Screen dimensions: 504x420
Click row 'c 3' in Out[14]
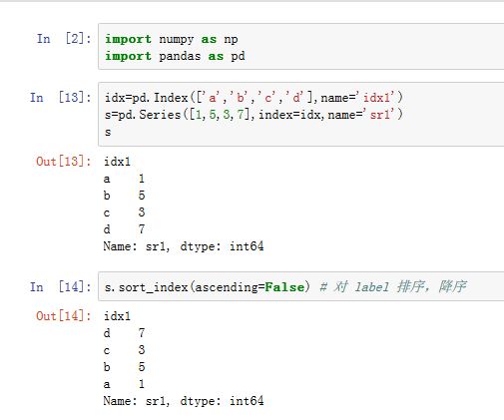[x=124, y=350]
